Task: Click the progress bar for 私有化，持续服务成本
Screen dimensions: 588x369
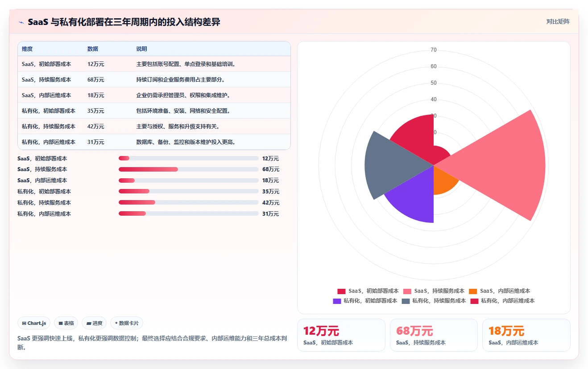Action: [x=189, y=203]
